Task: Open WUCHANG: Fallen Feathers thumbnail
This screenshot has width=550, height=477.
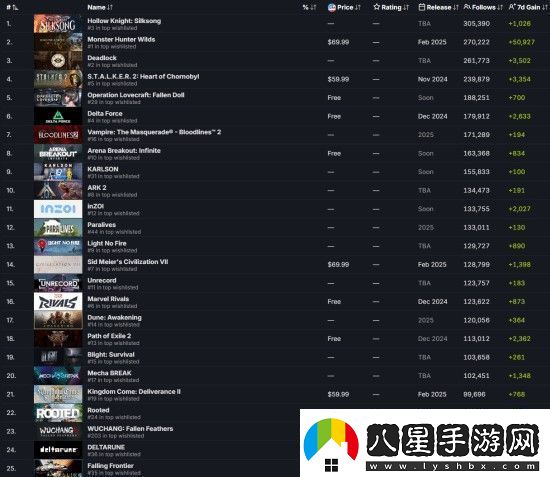Action: [58, 431]
